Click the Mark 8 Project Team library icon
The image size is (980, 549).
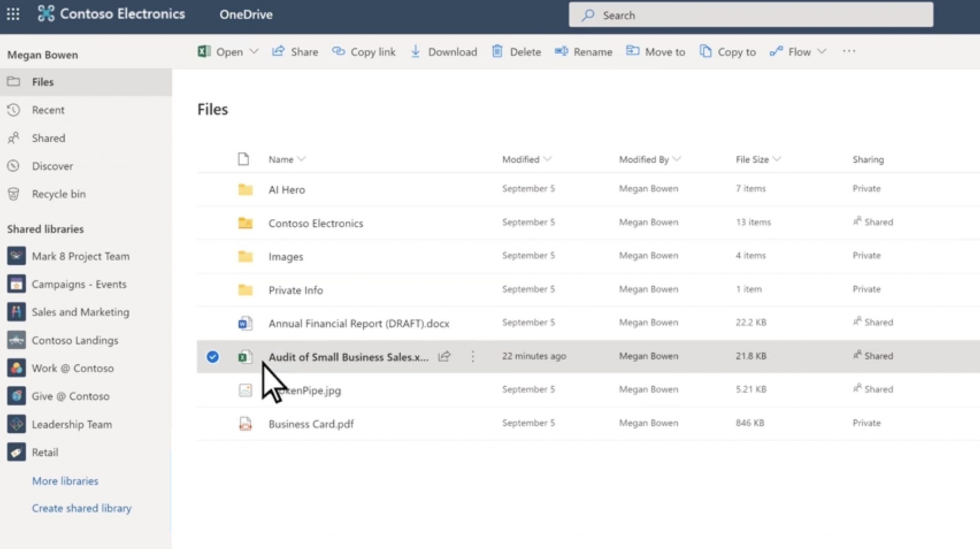pyautogui.click(x=16, y=256)
